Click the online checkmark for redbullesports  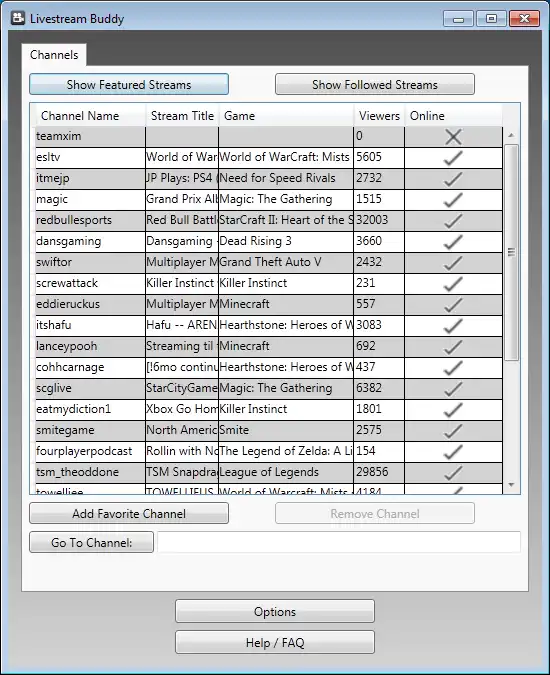click(453, 221)
